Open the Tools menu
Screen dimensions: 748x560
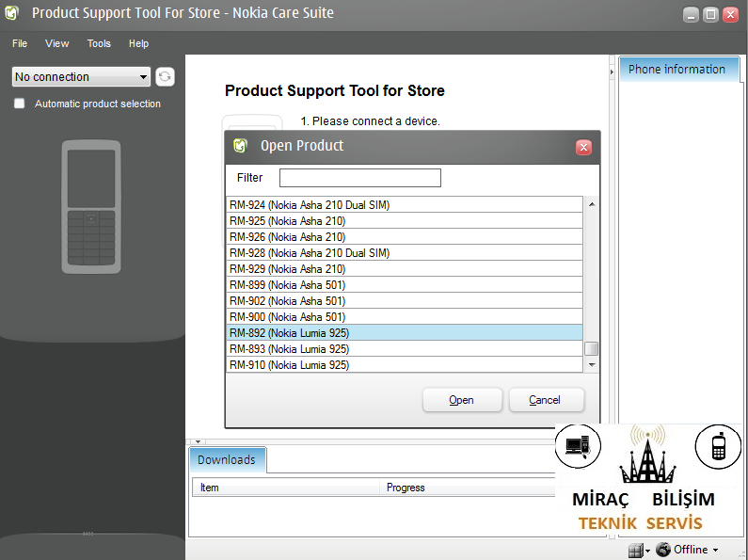[99, 43]
